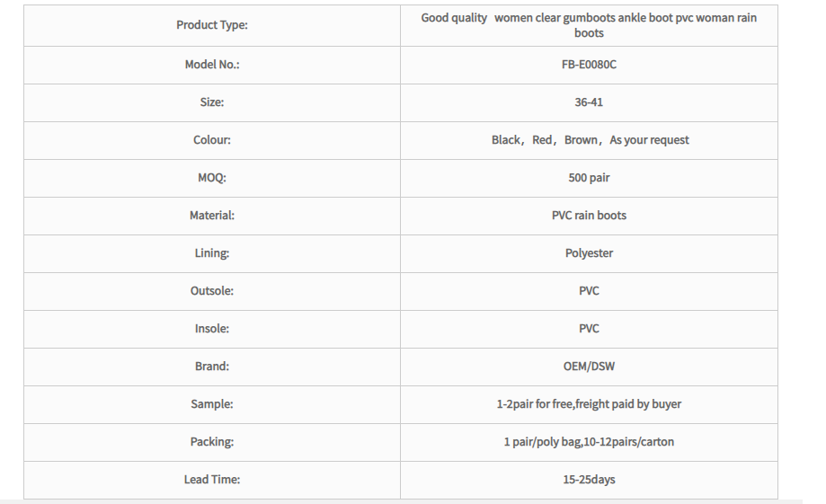Click the Insole label cell

212,329
